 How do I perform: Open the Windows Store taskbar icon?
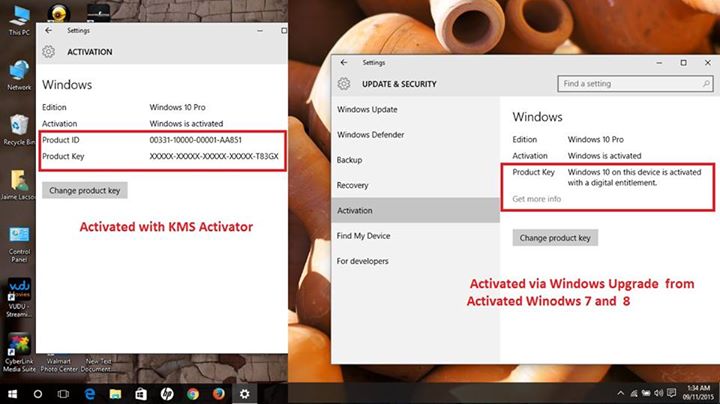click(x=141, y=394)
